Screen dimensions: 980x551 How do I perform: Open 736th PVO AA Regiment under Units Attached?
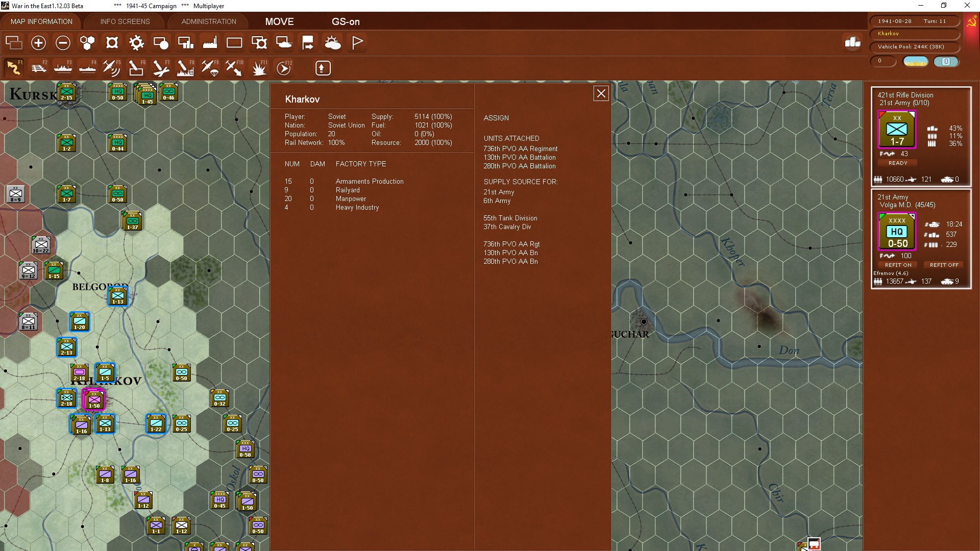(x=521, y=149)
